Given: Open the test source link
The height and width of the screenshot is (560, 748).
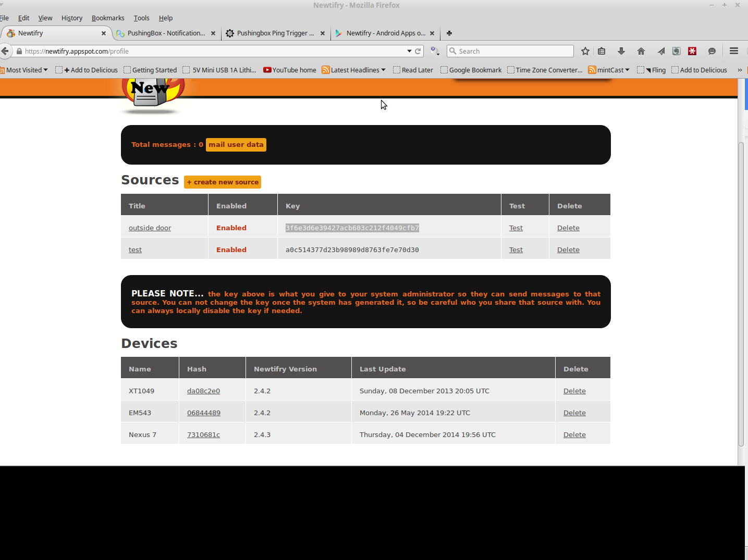Looking at the screenshot, I should tap(135, 250).
